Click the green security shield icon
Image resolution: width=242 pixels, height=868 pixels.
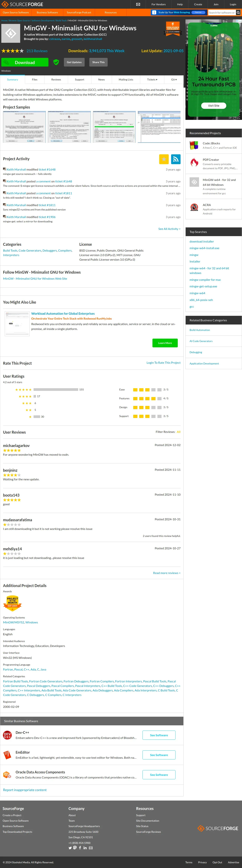pos(56,62)
